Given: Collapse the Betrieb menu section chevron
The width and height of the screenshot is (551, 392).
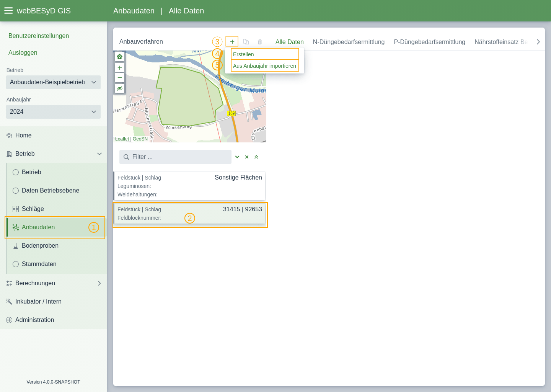Looking at the screenshot, I should 99,154.
